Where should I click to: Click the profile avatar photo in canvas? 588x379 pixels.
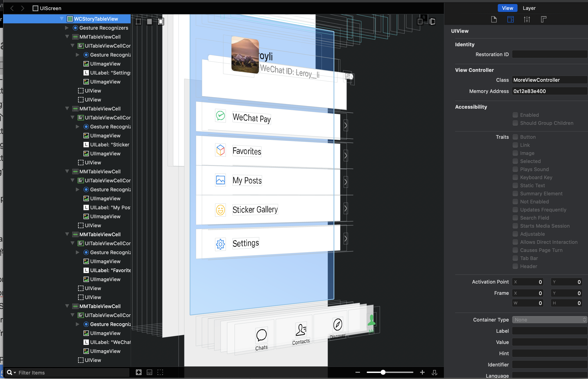coord(245,54)
